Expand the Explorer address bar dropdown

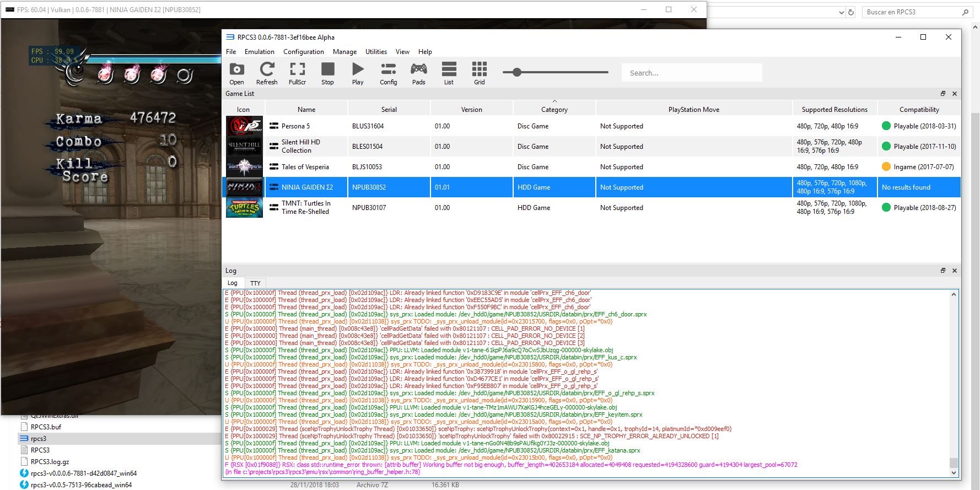[x=841, y=12]
